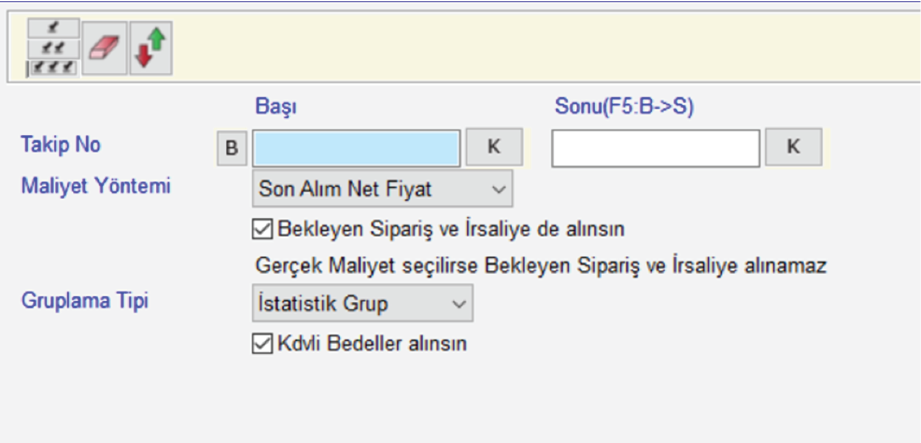This screenshot has height=443, width=921.
Task: Click the Maliyet Yöntemi label
Action: (x=96, y=185)
